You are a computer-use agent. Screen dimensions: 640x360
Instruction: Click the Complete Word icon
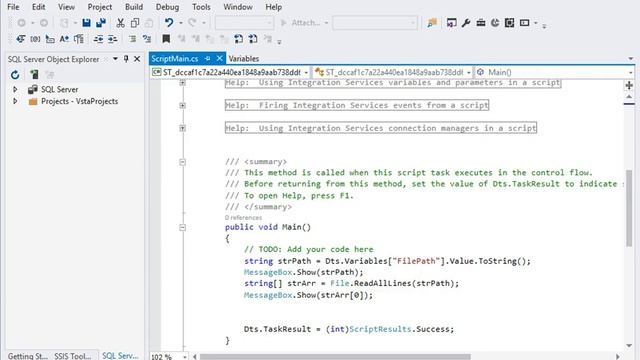pos(64,39)
